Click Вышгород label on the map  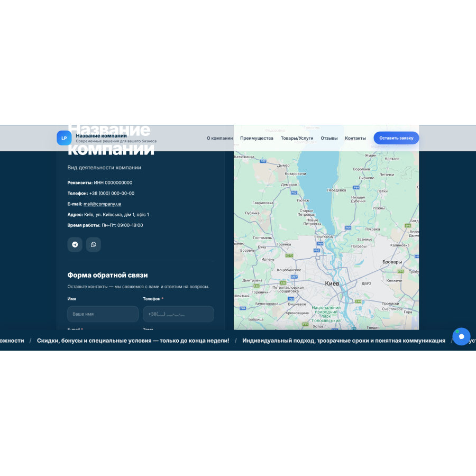pos(324,236)
